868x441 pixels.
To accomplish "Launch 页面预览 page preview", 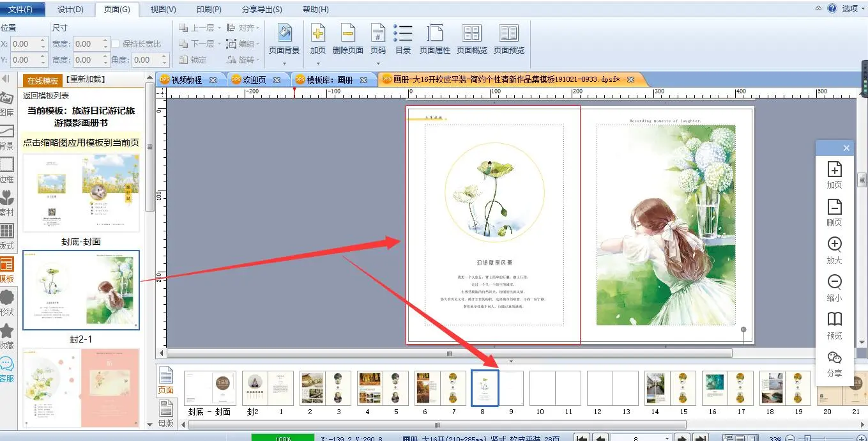I will (509, 37).
